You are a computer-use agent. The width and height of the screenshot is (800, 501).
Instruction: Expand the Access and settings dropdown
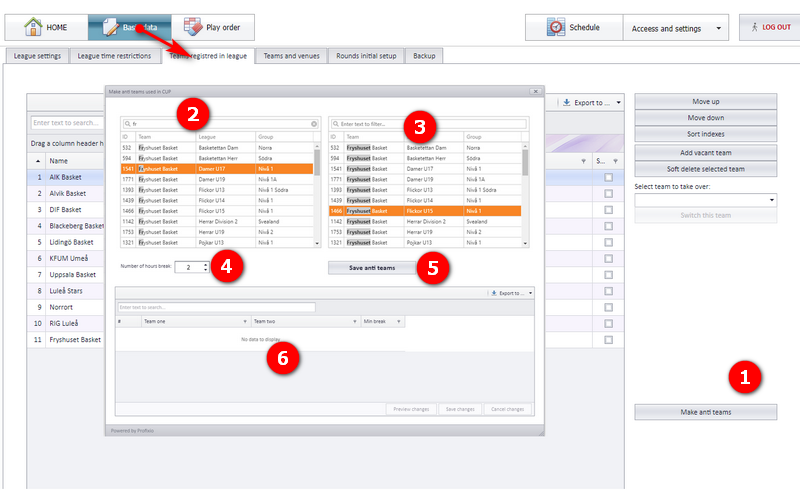tap(718, 29)
